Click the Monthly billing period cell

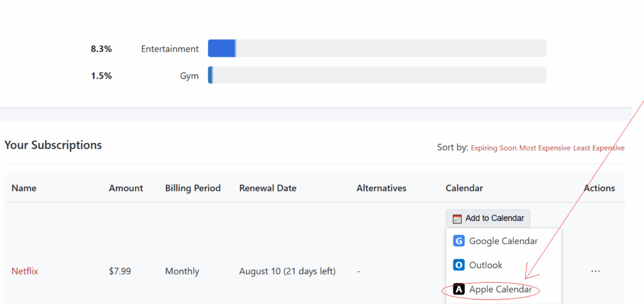182,271
